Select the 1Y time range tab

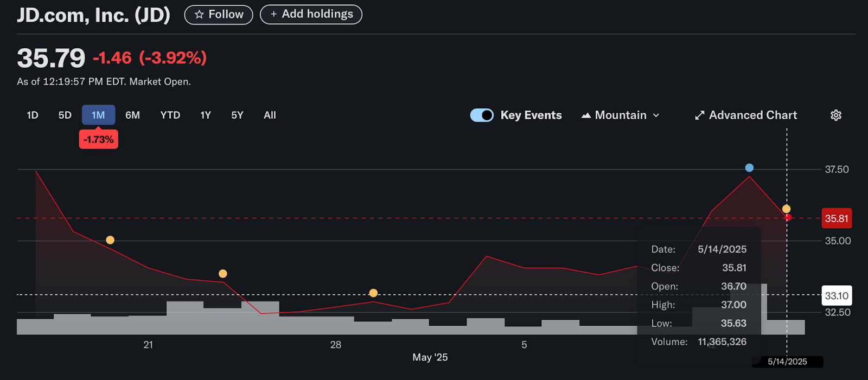point(206,115)
